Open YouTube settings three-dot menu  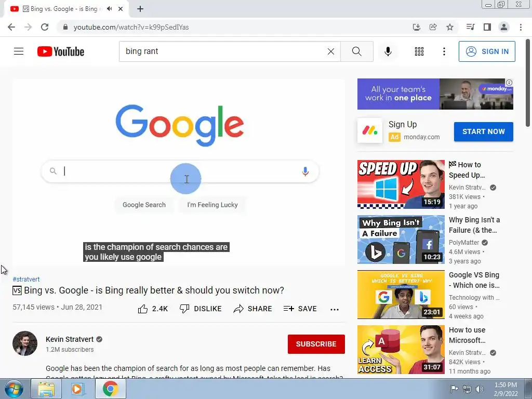pyautogui.click(x=444, y=51)
